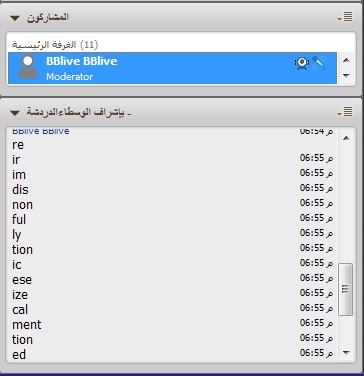Click the chat scroll up arrow
This screenshot has width=364, height=376.
[346, 138]
